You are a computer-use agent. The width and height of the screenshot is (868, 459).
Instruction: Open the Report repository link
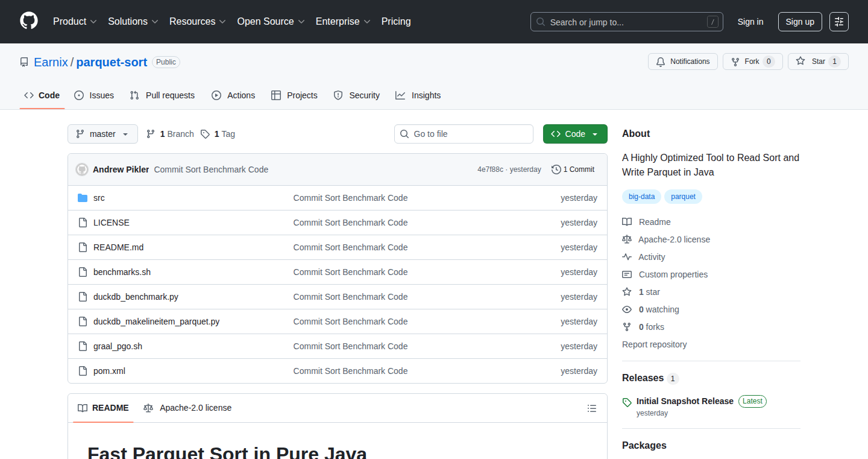tap(655, 344)
